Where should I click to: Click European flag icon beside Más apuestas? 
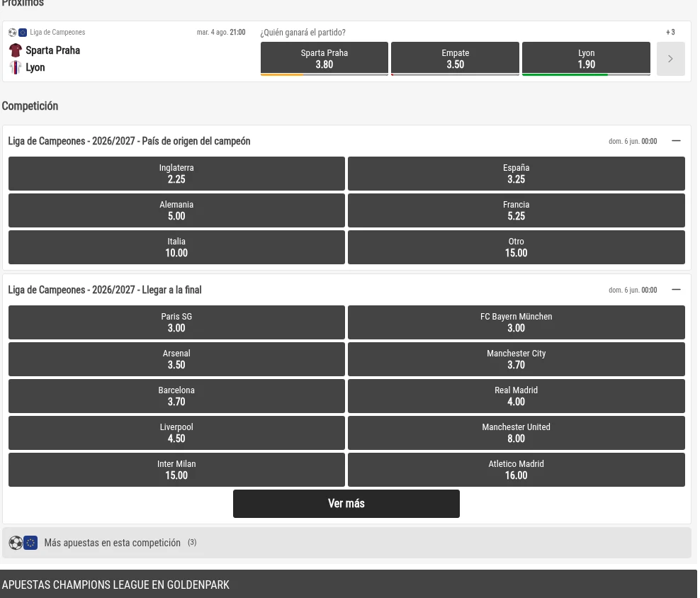(30, 543)
